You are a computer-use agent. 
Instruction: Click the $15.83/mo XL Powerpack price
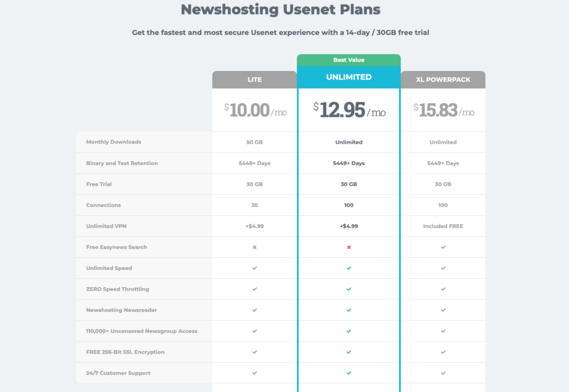click(443, 110)
